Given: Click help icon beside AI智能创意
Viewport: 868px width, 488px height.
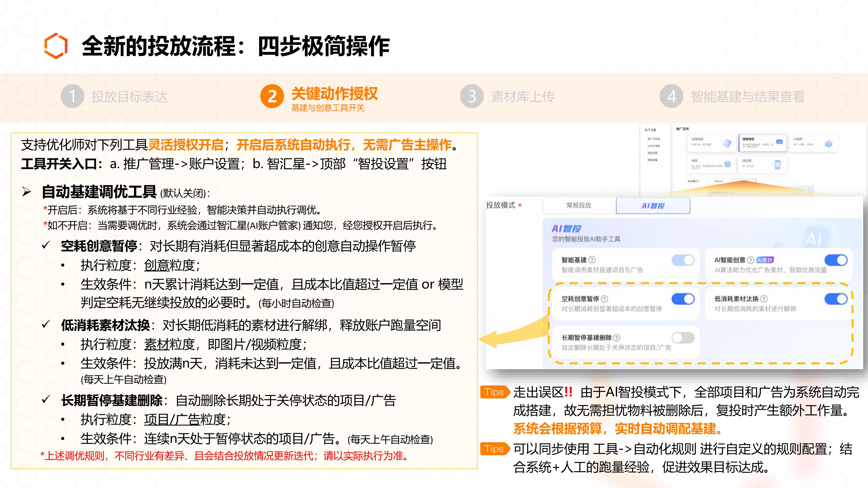Looking at the screenshot, I should tap(750, 260).
